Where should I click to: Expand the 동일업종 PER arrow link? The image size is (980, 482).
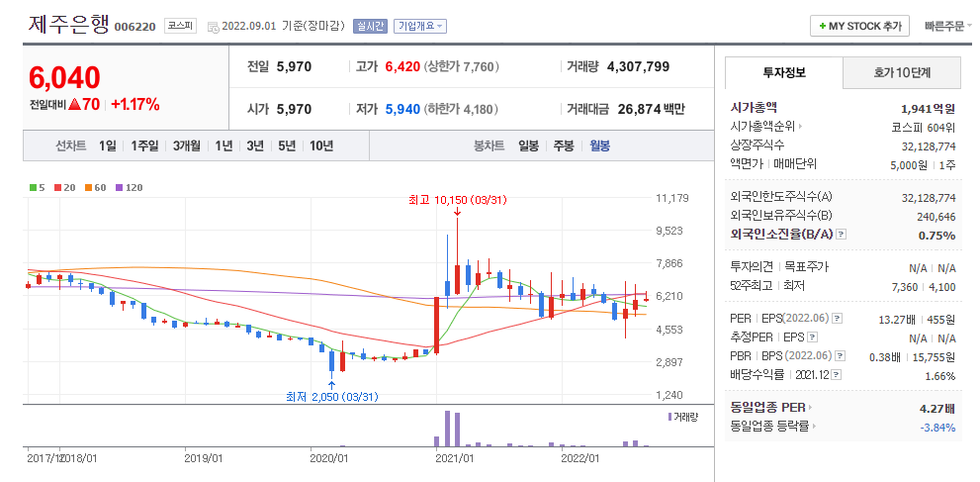[811, 408]
